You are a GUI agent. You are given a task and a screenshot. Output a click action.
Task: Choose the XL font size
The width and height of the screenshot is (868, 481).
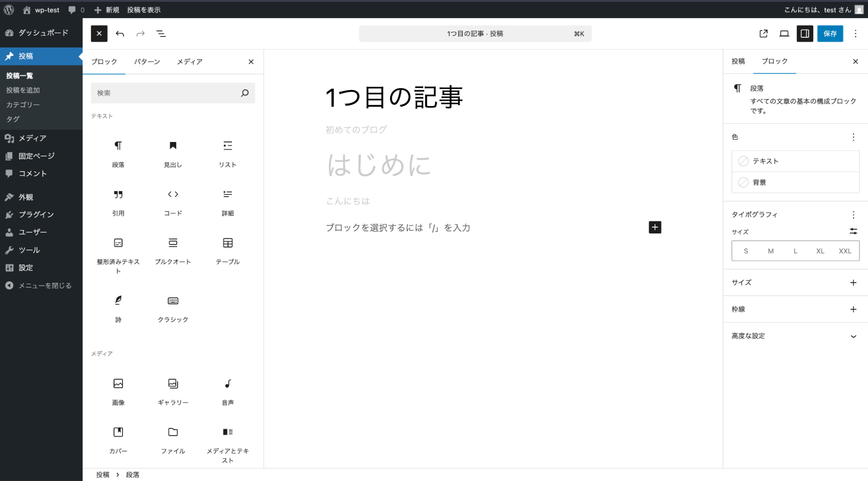click(x=820, y=251)
